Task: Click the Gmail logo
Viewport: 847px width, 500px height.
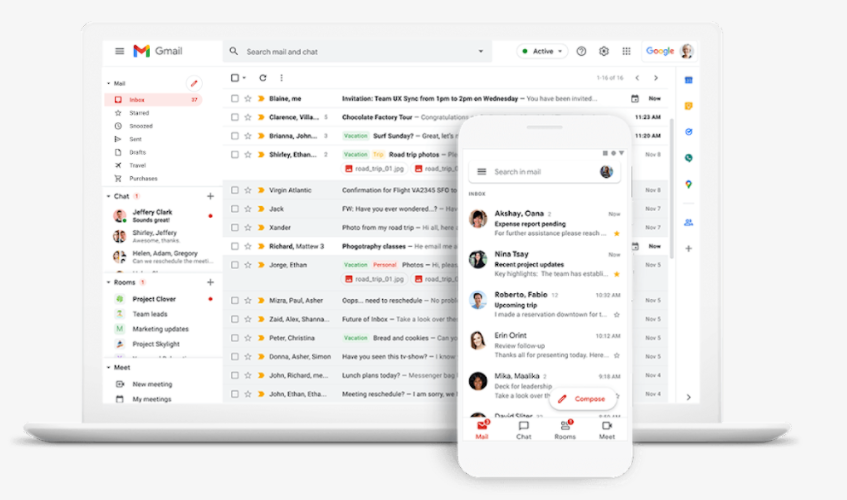Action: coord(158,51)
